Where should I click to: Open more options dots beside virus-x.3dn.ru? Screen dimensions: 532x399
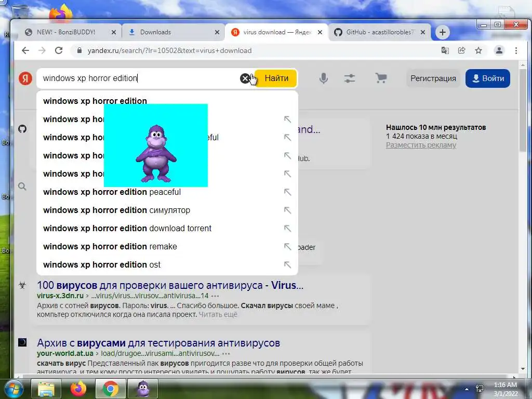(x=215, y=296)
